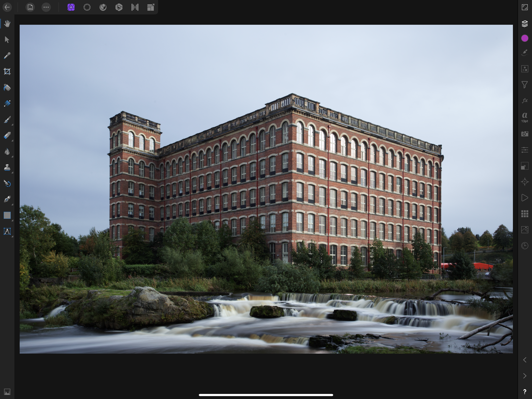The width and height of the screenshot is (532, 399).
Task: Open the Text studio showing 13pt
Action: coord(525,117)
